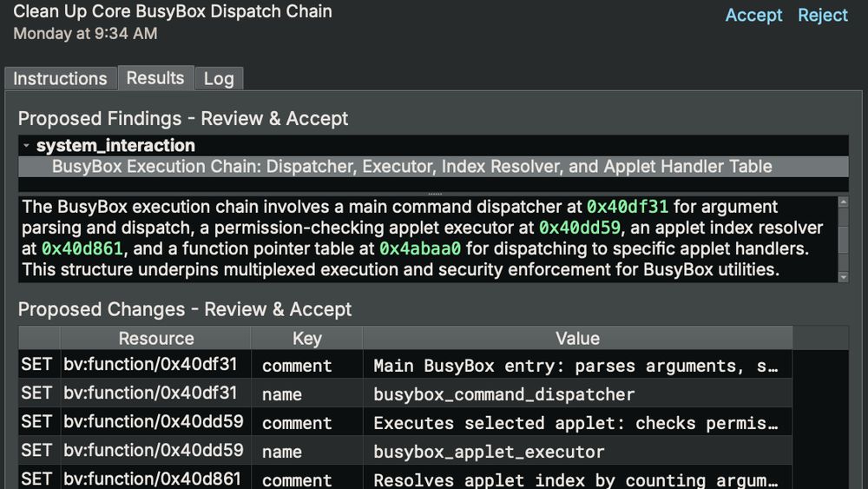This screenshot has height=489, width=868.
Task: Select 'Main BusyBox entry' comment value cell
Action: (577, 365)
